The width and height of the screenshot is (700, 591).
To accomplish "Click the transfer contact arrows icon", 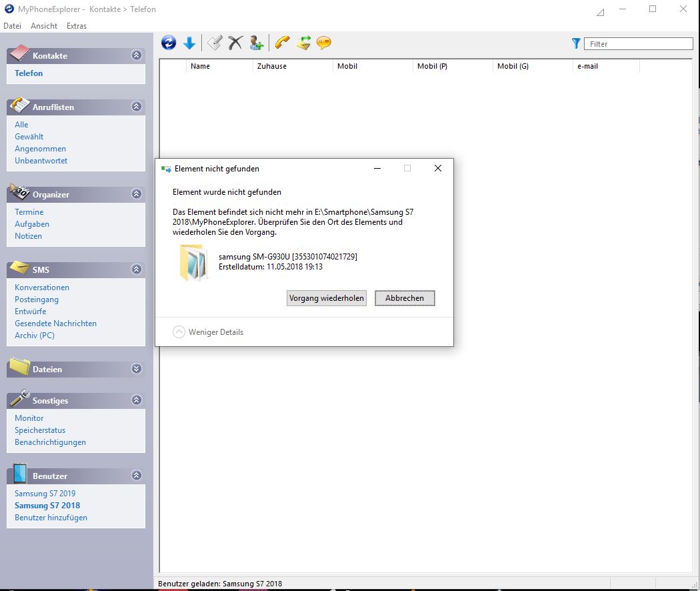I will tap(303, 43).
